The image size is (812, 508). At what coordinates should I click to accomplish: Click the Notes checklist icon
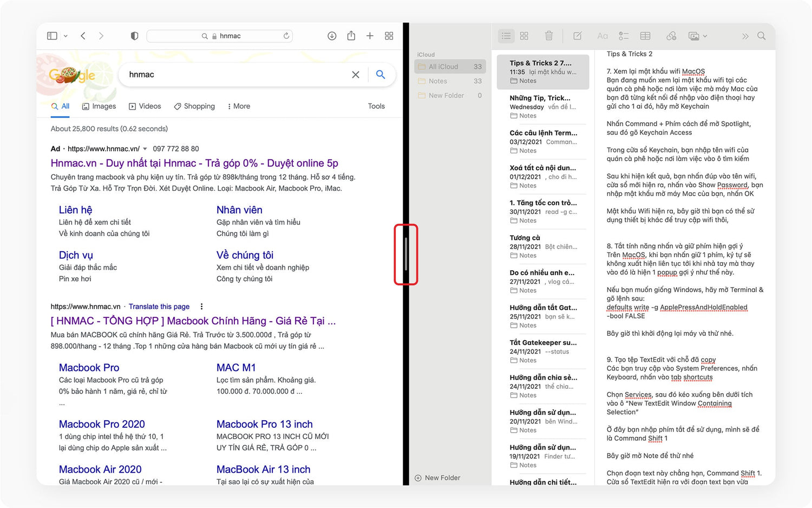[x=624, y=36]
